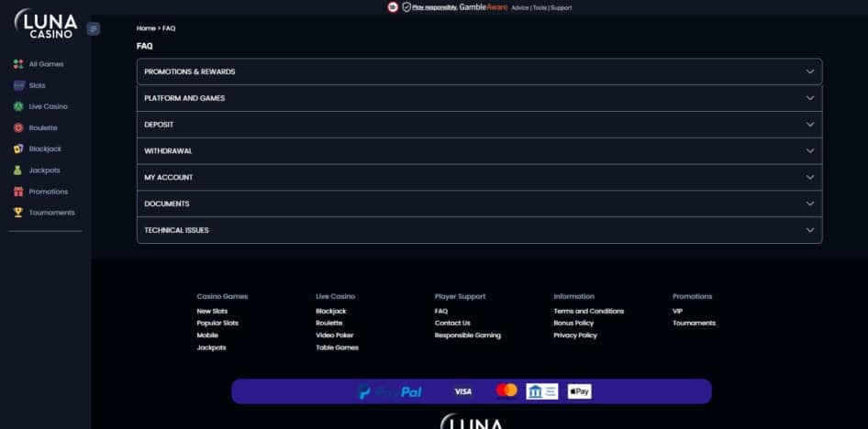Open Contact Us footer link
This screenshot has height=429, width=868.
(452, 324)
